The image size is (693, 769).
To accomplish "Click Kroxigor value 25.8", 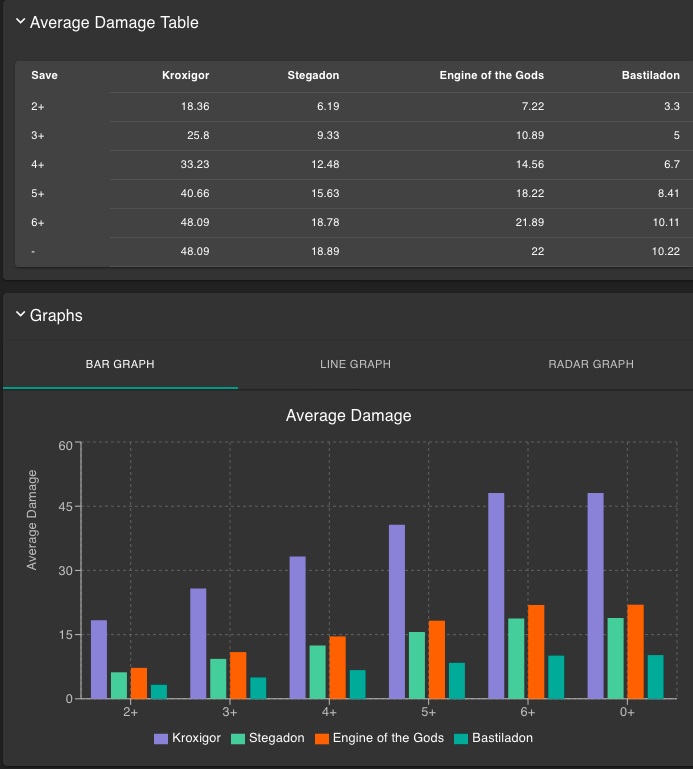I will (198, 135).
